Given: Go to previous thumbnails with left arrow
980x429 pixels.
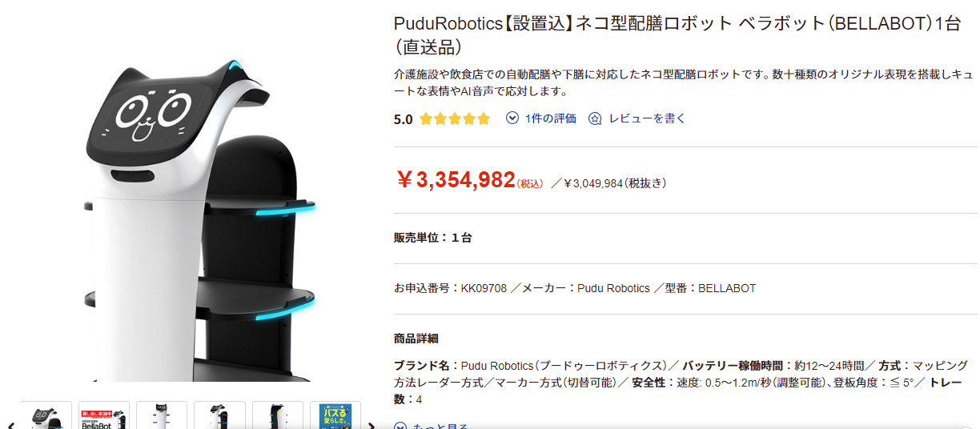Looking at the screenshot, I should pyautogui.click(x=10, y=425).
